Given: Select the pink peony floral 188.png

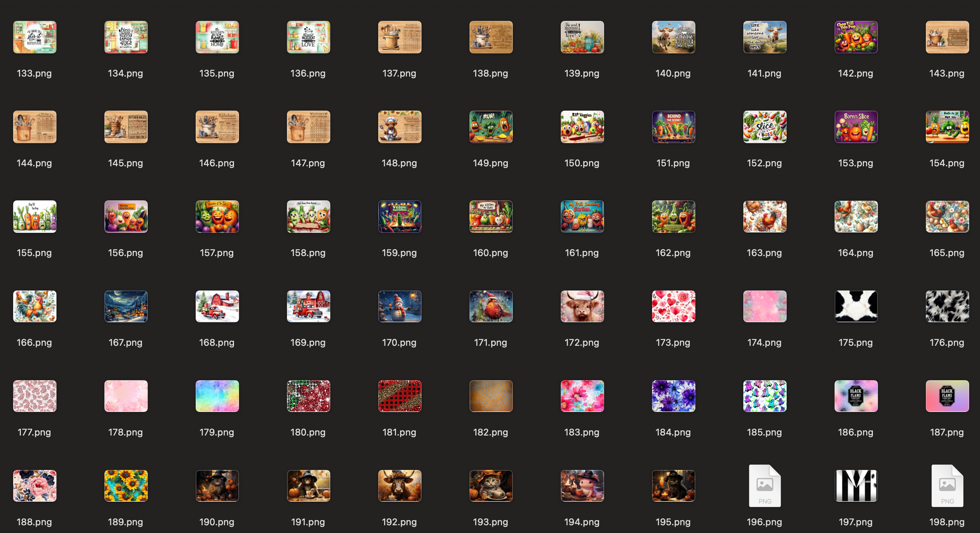Looking at the screenshot, I should pyautogui.click(x=35, y=486).
